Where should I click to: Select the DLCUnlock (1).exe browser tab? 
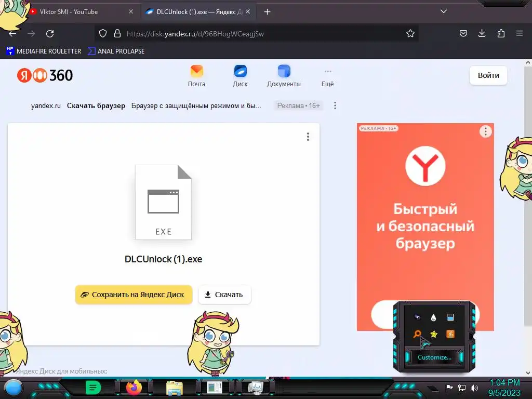[x=199, y=12]
